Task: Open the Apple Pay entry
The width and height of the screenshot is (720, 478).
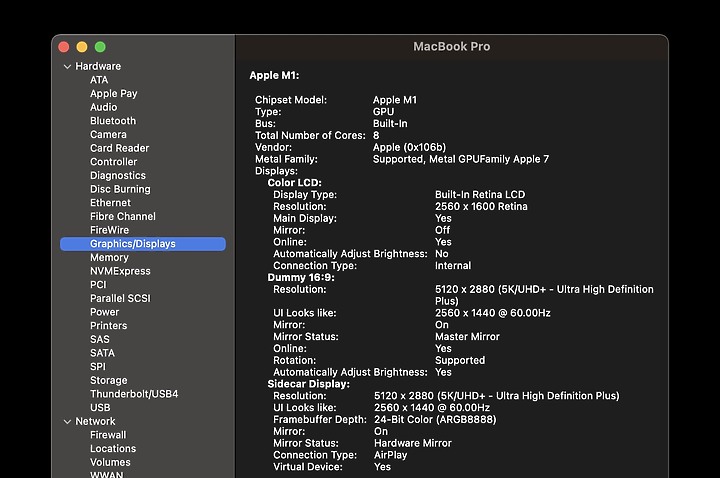Action: click(113, 94)
